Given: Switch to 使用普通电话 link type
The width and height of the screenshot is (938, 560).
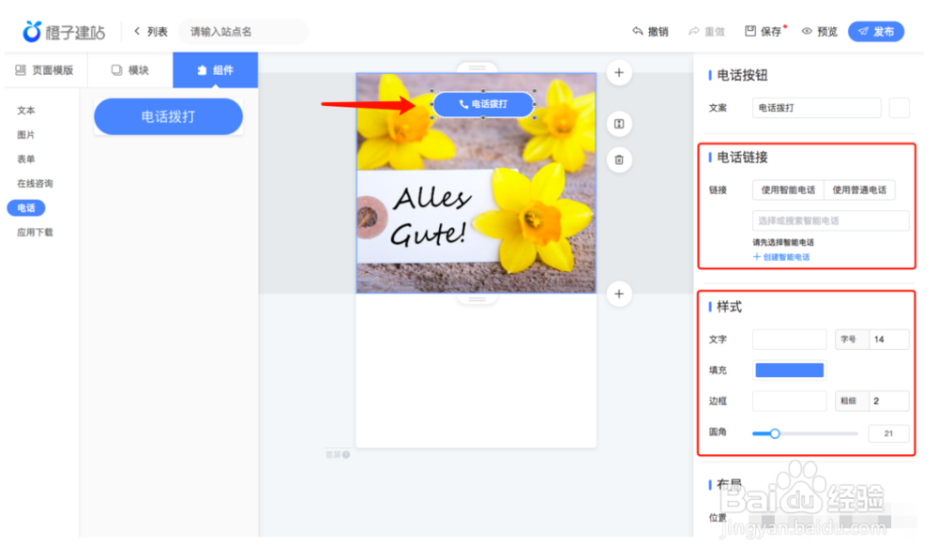Looking at the screenshot, I should [x=858, y=189].
